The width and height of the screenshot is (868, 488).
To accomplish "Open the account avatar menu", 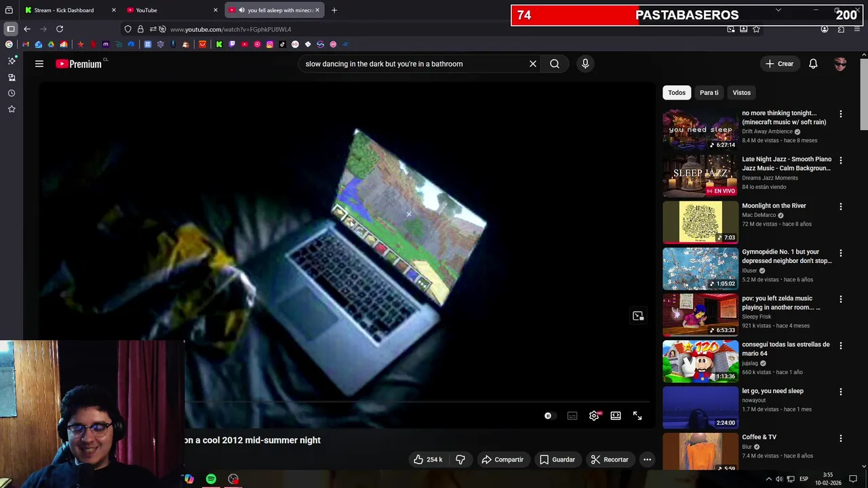I will pyautogui.click(x=840, y=64).
